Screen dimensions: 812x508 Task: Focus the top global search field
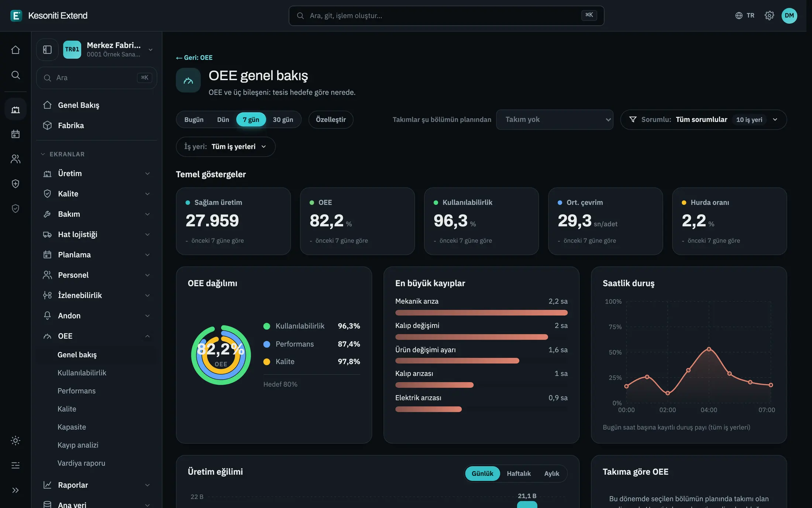[446, 16]
